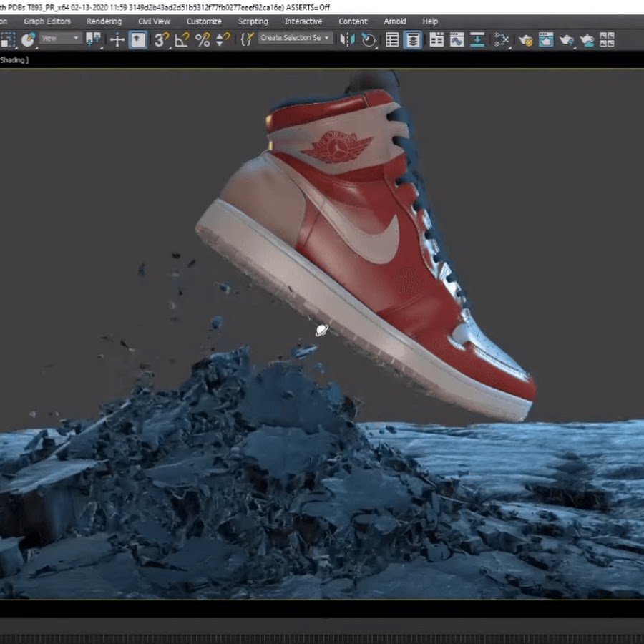644x644 pixels.
Task: Open the Rendering menu
Action: [x=104, y=21]
